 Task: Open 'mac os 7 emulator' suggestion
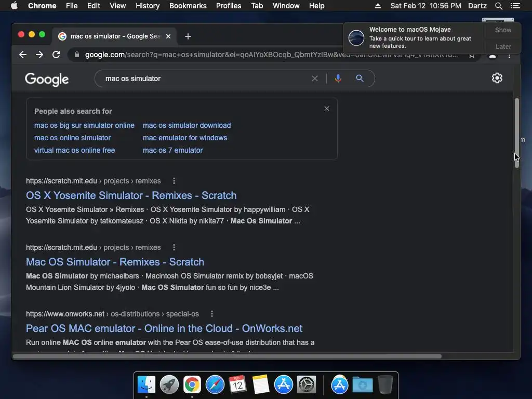pos(172,150)
